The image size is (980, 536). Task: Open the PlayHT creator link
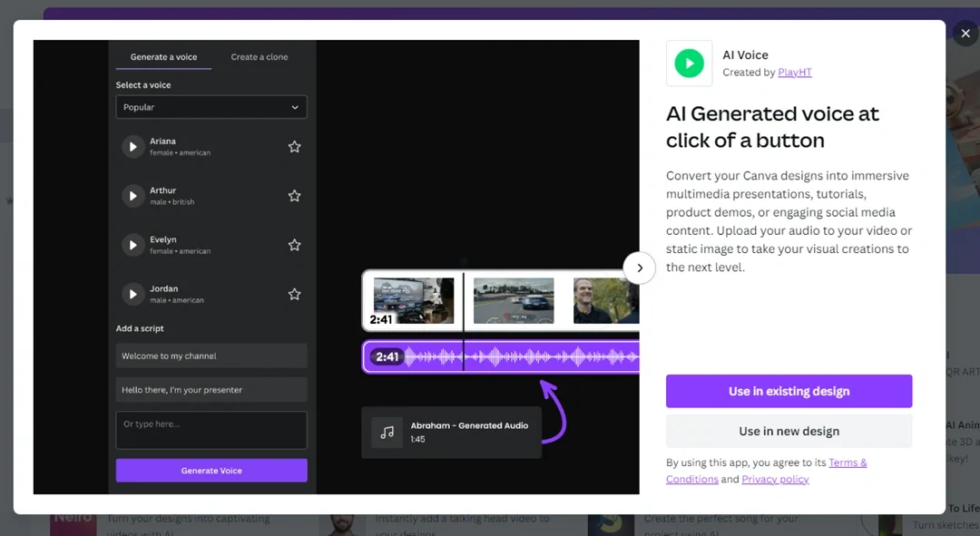(794, 73)
